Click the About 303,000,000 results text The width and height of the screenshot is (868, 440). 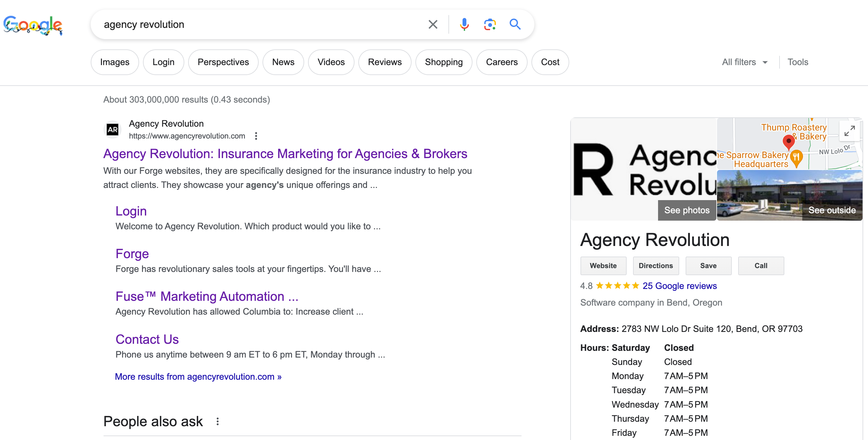point(187,99)
